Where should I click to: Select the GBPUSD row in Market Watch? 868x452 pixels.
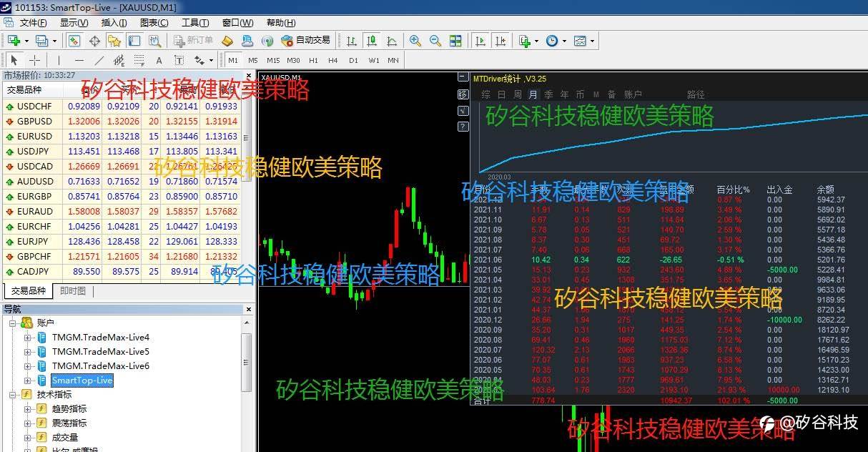coord(122,122)
